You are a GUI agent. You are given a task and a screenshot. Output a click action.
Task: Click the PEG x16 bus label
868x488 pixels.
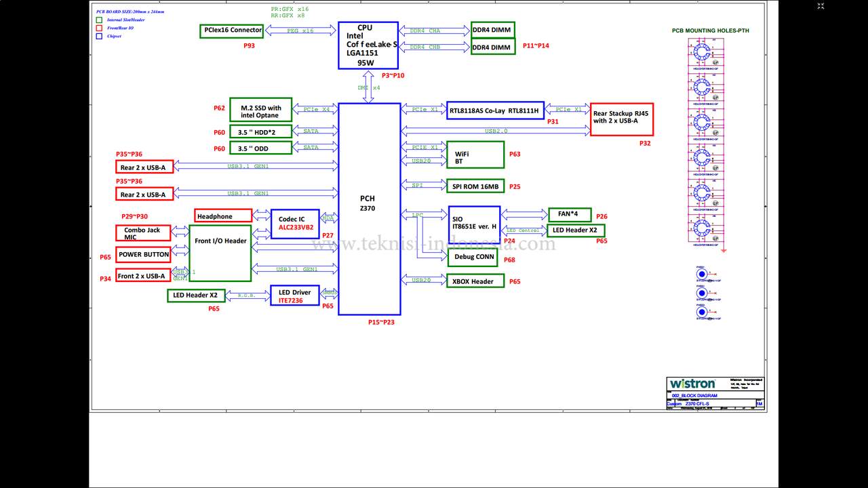(300, 31)
